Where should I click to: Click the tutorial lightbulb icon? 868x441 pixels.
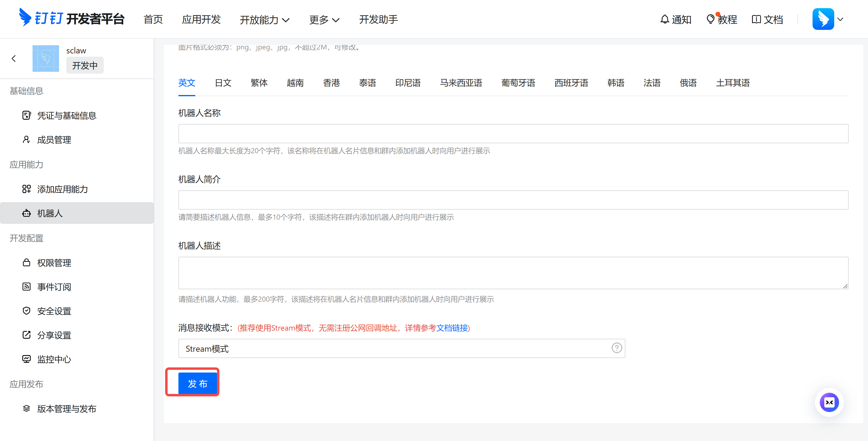click(710, 20)
